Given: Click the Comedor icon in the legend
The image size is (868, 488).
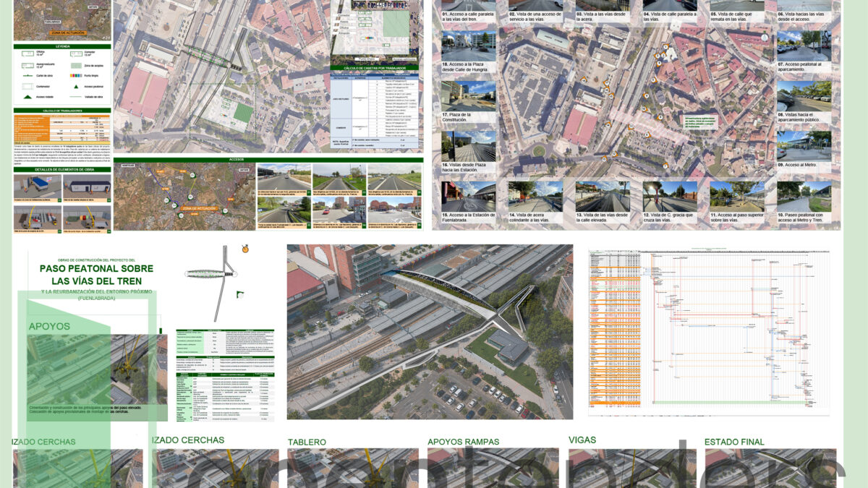Looking at the screenshot, I should click(76, 53).
